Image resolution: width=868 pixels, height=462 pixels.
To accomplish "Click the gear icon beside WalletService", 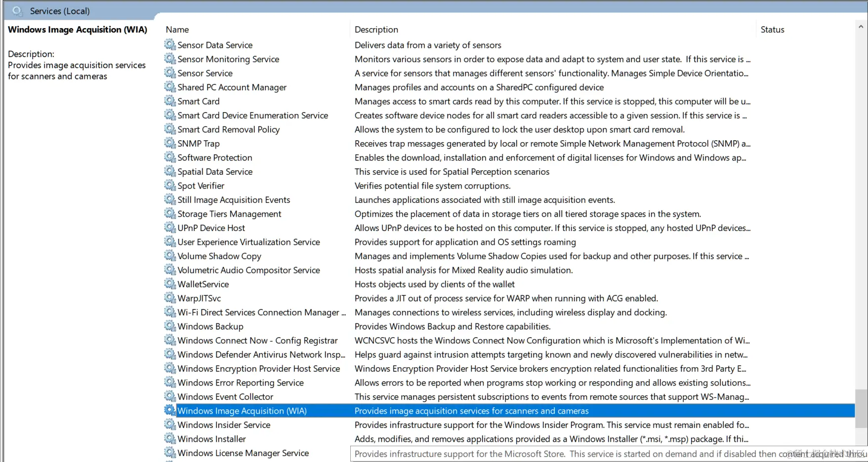I will coord(170,284).
